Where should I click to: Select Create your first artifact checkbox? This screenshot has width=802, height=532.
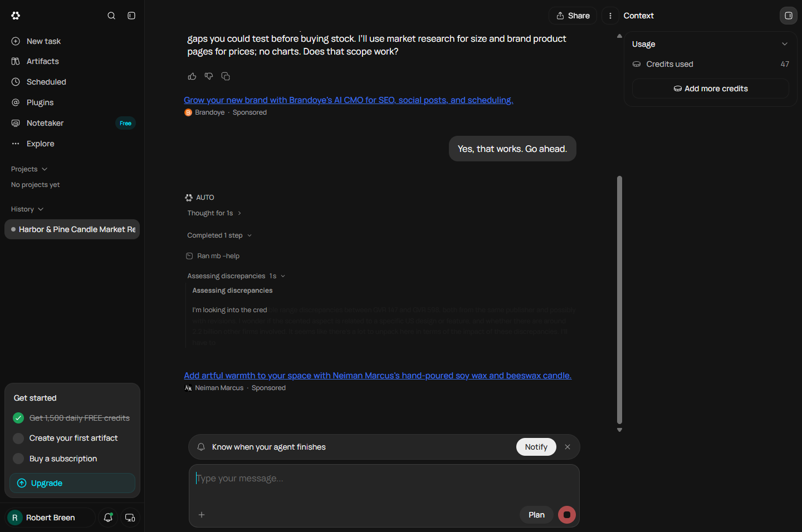[18, 439]
